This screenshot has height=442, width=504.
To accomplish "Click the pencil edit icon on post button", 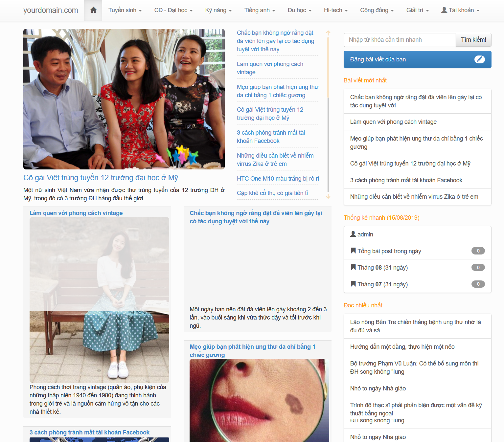I will pyautogui.click(x=480, y=59).
